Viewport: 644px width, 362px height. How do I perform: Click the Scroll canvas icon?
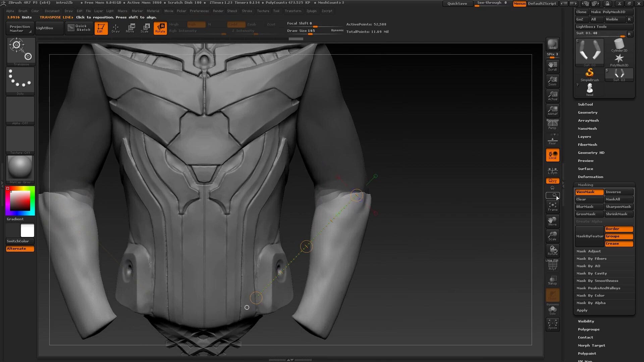[x=552, y=66]
